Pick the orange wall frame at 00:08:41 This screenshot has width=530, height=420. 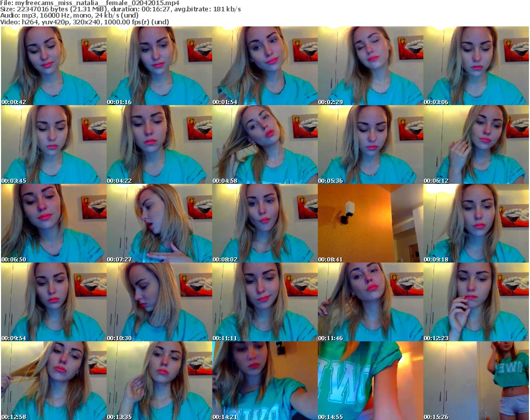tap(371, 223)
